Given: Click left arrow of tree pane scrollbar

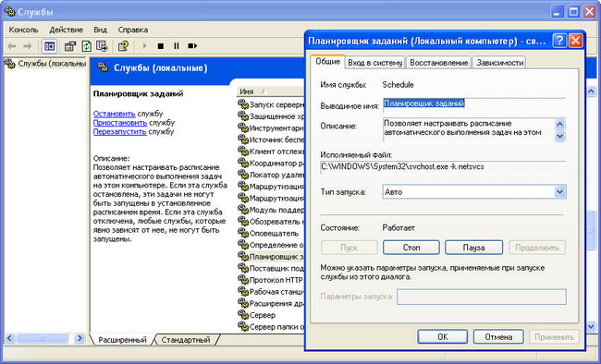Looking at the screenshot, I should pyautogui.click(x=9, y=338).
